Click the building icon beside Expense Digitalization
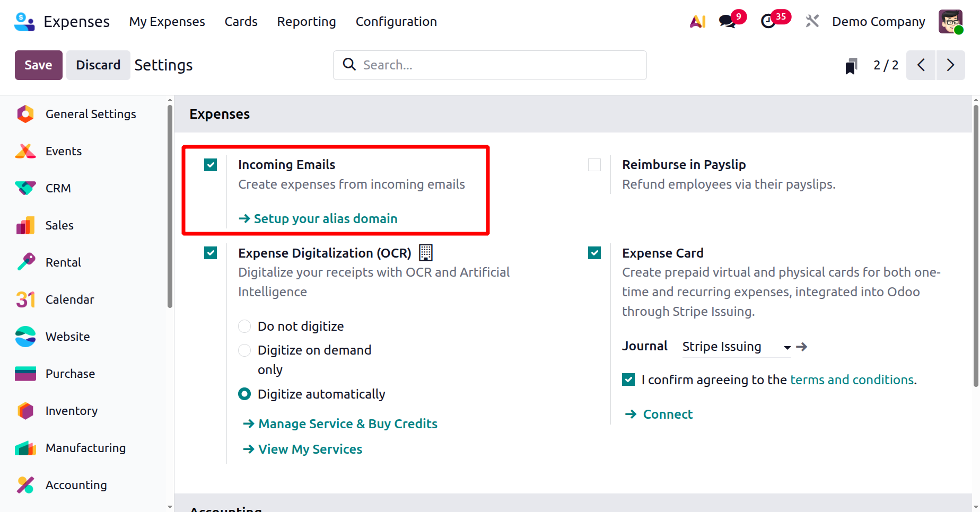The image size is (980, 512). click(x=426, y=253)
